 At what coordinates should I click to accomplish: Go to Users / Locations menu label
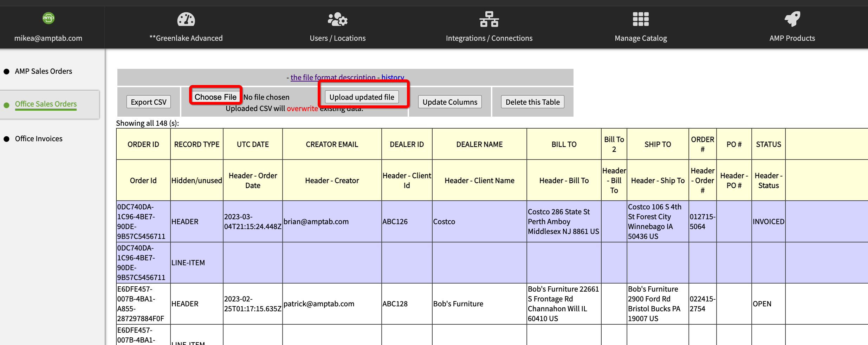tap(338, 38)
